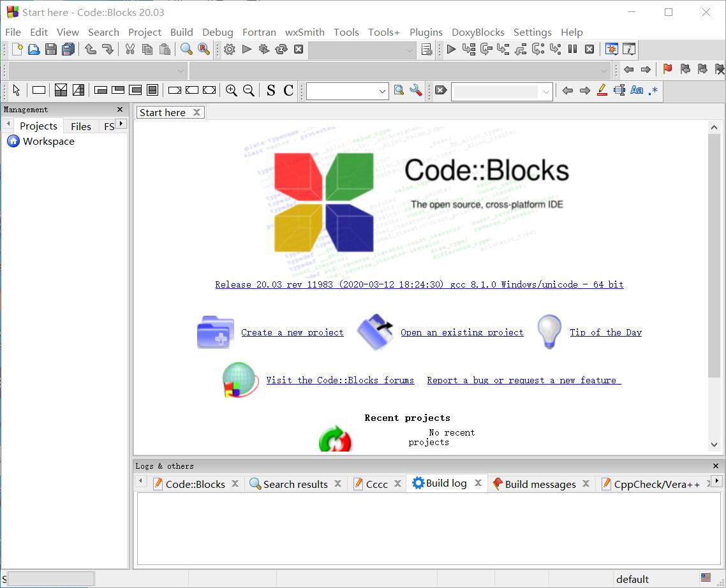
Task: Open the Build menu
Action: click(x=181, y=33)
